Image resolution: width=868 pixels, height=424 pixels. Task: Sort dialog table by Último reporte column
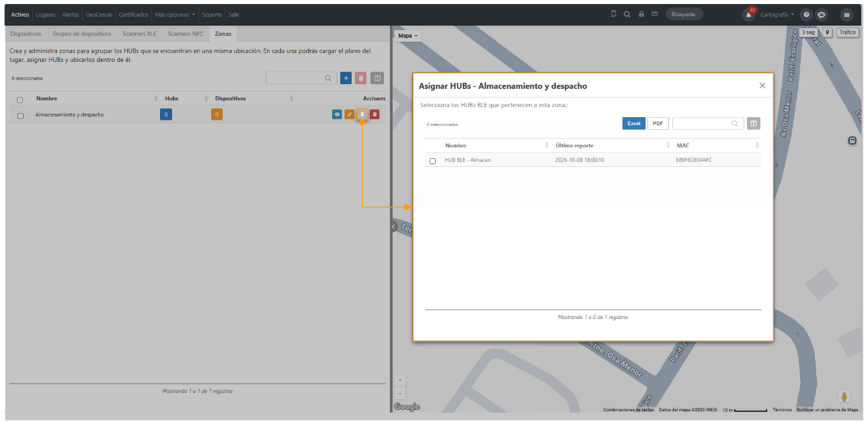[612, 145]
